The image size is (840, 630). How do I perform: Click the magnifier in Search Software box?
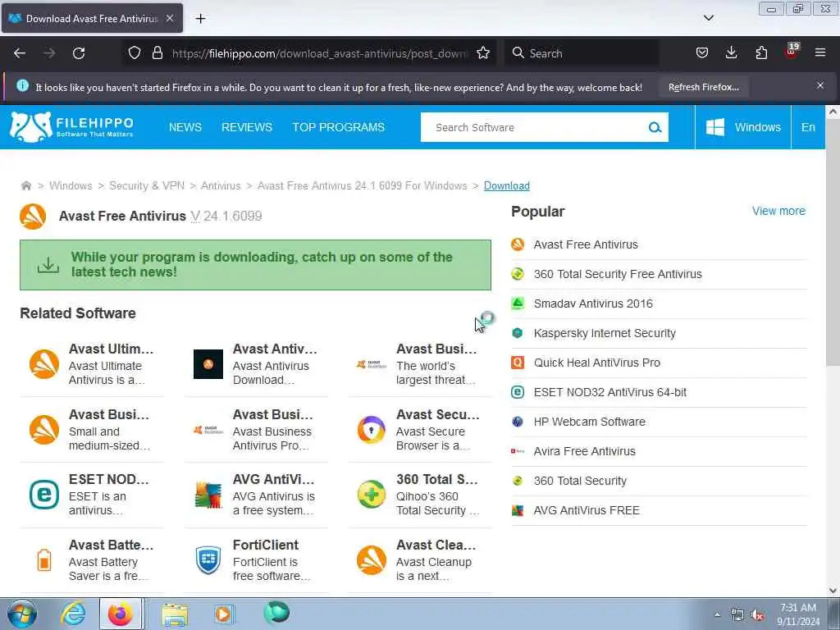655,127
